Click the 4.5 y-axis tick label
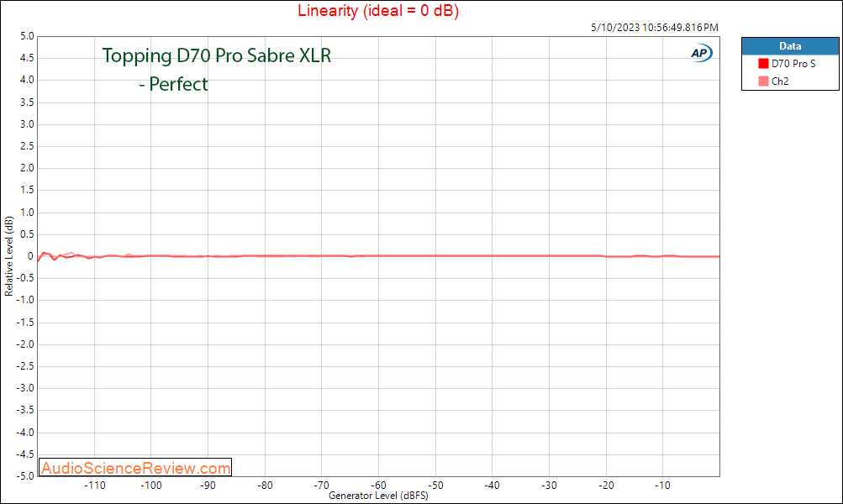The height and width of the screenshot is (504, 843). pos(27,58)
